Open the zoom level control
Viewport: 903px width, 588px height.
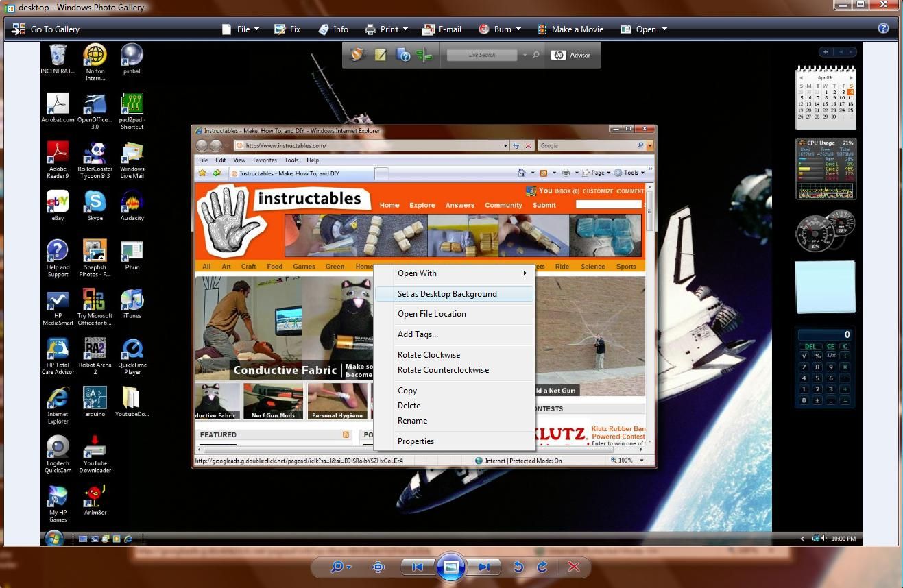[x=339, y=567]
